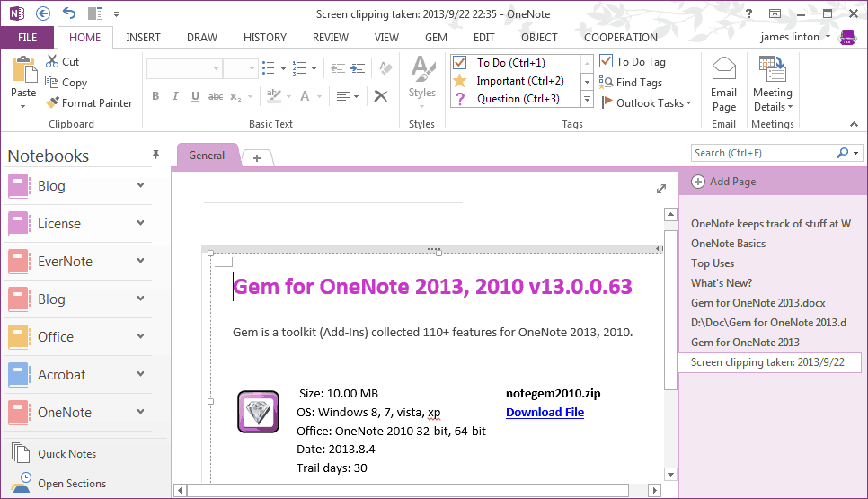Open Quick Notes

pyautogui.click(x=54, y=453)
